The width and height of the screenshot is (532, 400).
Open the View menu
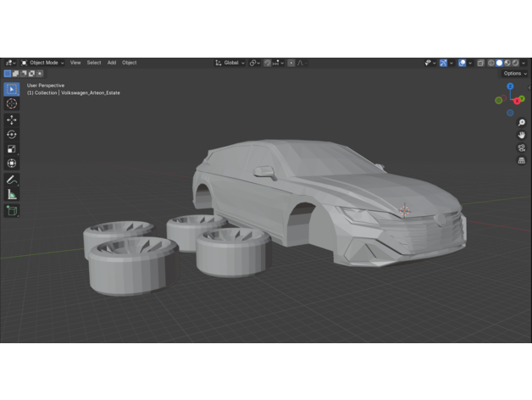click(x=75, y=63)
